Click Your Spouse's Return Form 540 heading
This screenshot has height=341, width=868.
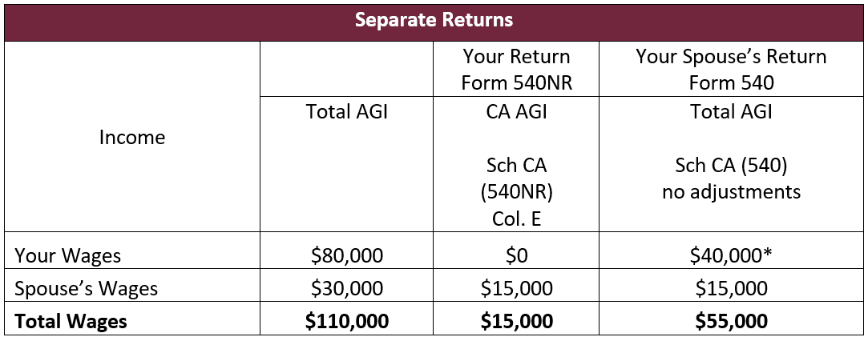731,69
